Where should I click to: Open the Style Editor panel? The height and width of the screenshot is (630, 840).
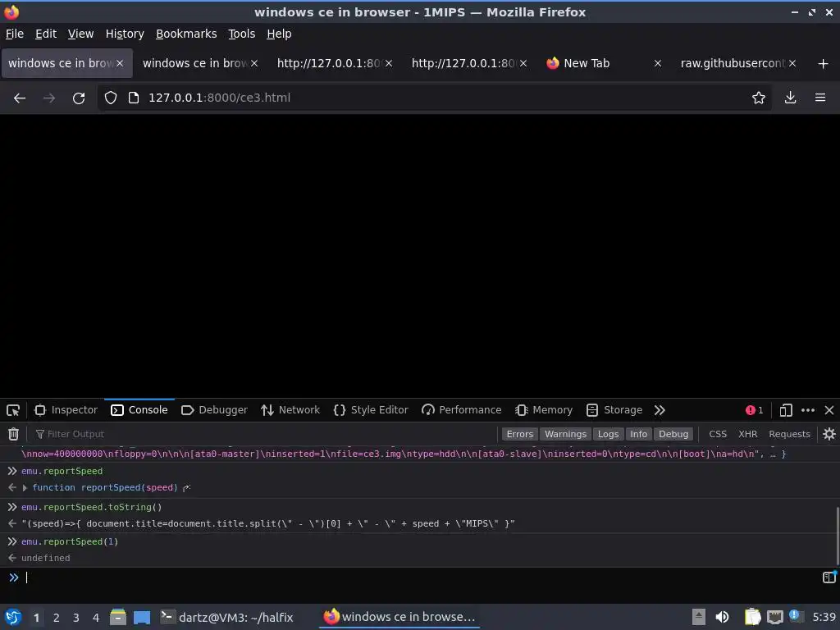[371, 410]
